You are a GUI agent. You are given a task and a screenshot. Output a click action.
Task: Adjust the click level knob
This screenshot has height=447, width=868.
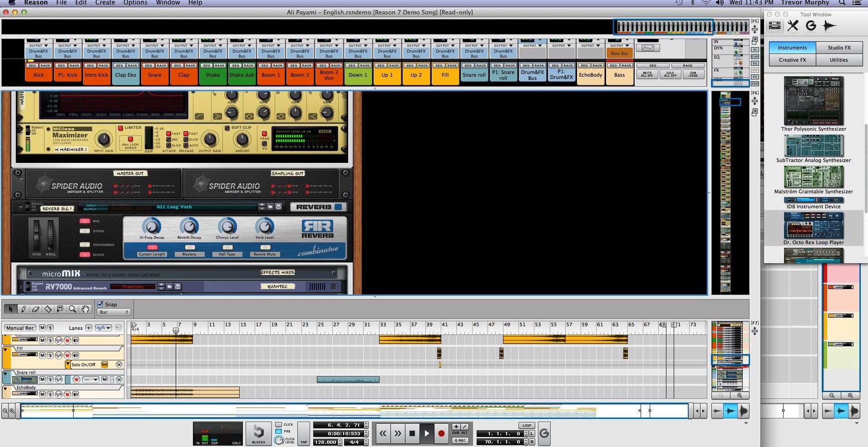[279, 441]
